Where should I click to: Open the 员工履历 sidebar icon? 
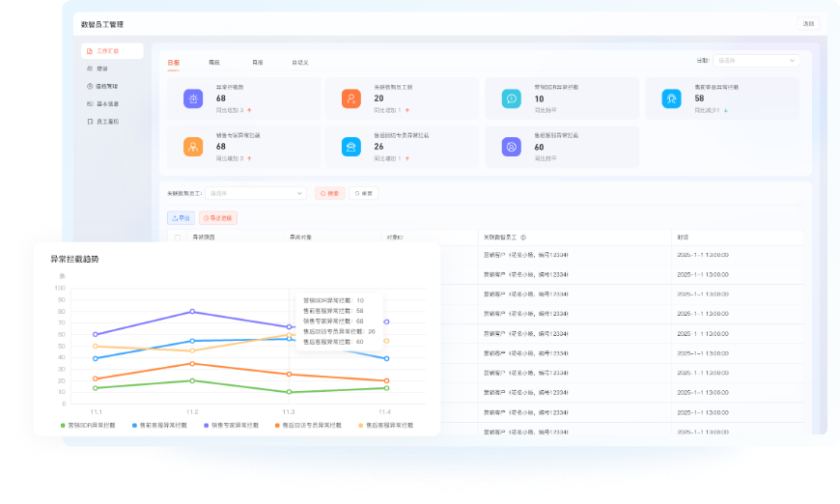(x=90, y=122)
